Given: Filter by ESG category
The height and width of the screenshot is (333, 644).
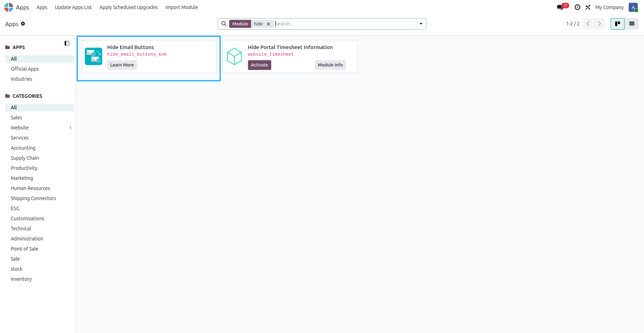Looking at the screenshot, I should coord(40,208).
